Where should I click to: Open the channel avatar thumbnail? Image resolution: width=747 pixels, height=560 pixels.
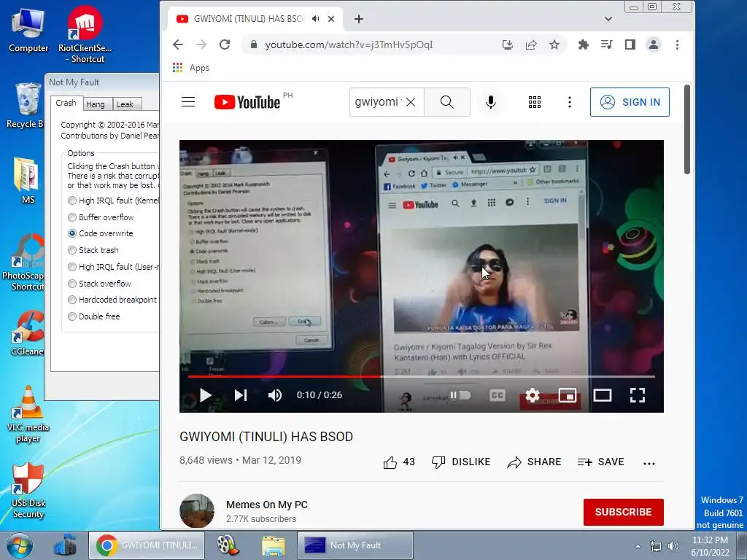coord(197,511)
